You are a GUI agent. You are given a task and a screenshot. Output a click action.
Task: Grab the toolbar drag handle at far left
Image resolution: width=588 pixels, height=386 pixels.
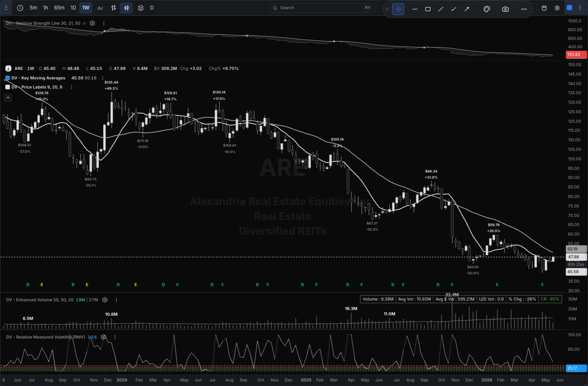point(6,8)
